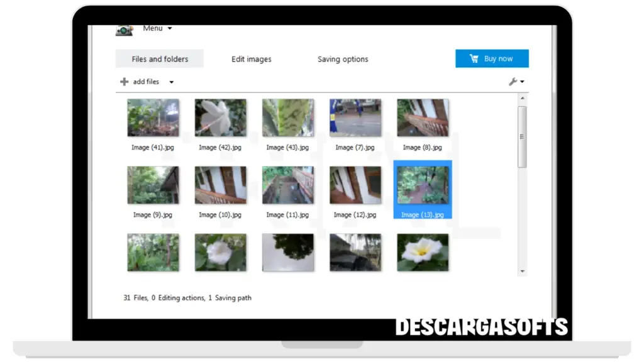The height and width of the screenshot is (362, 644).
Task: Click the wrench settings icon
Action: (513, 82)
